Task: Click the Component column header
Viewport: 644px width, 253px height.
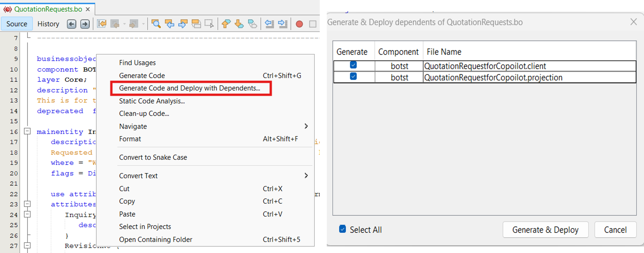Action: coord(399,52)
